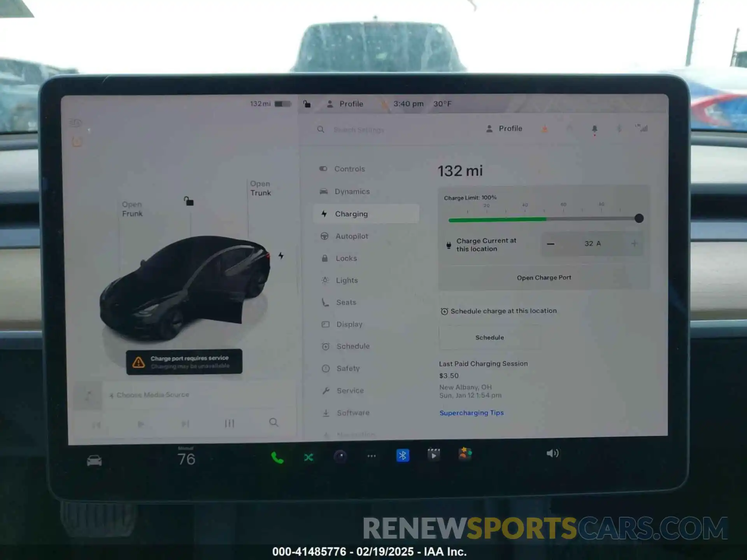The height and width of the screenshot is (560, 747).
Task: Tap minus button to decrease charge current
Action: pos(550,243)
